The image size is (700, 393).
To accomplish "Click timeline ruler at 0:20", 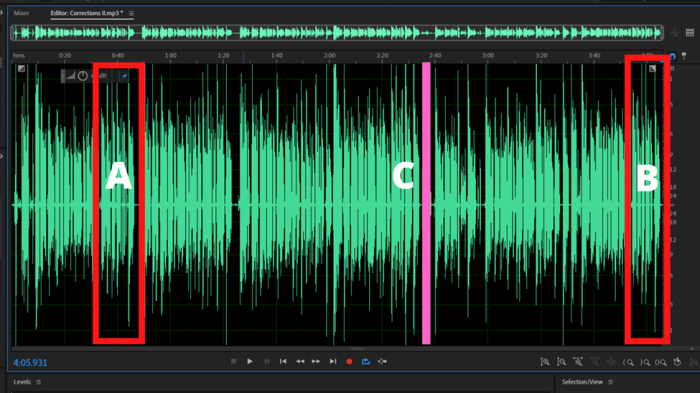I will pos(65,55).
